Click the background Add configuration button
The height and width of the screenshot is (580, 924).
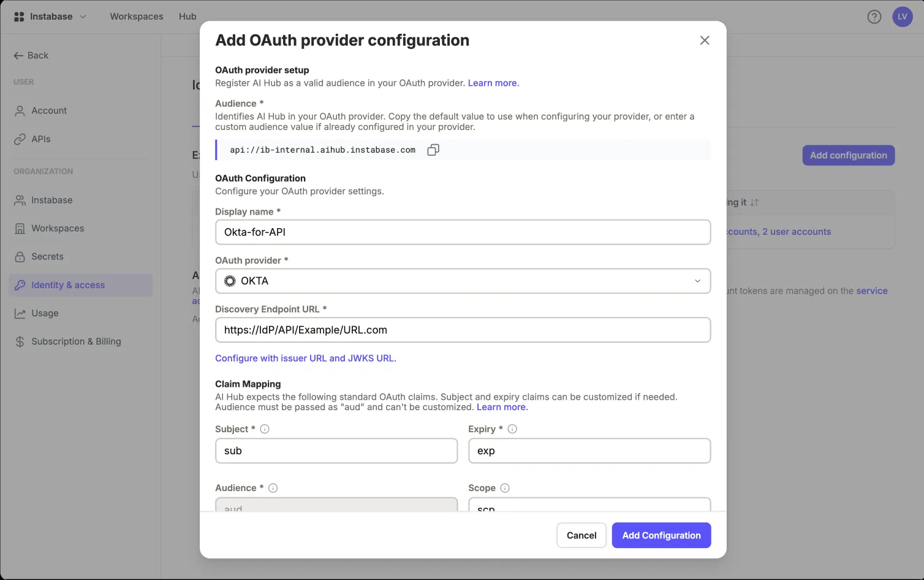tap(849, 156)
